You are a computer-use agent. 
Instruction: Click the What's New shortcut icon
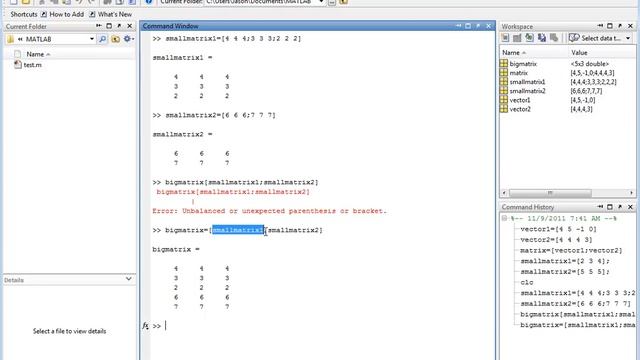coord(92,14)
